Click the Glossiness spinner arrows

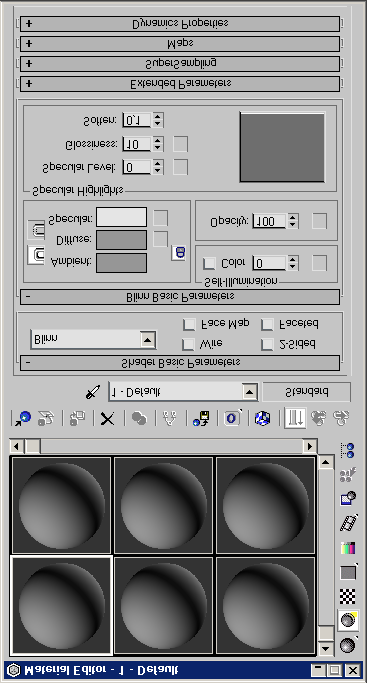pyautogui.click(x=158, y=143)
